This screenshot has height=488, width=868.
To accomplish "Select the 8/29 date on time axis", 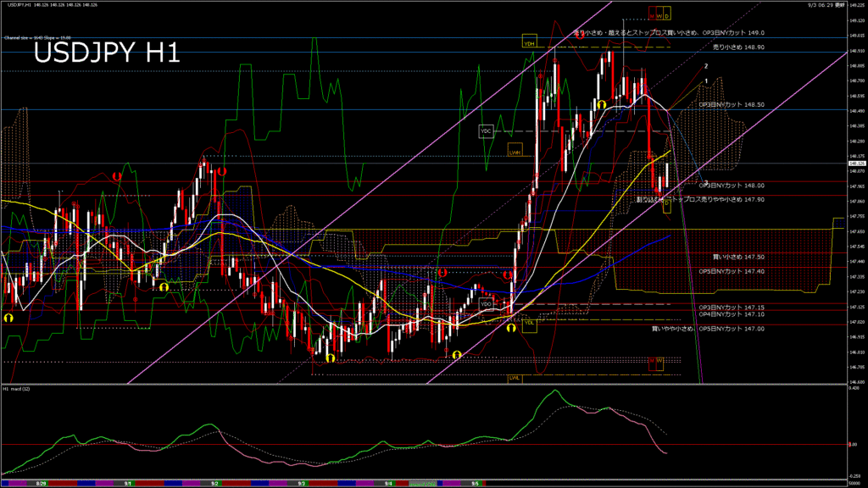I will pos(42,483).
